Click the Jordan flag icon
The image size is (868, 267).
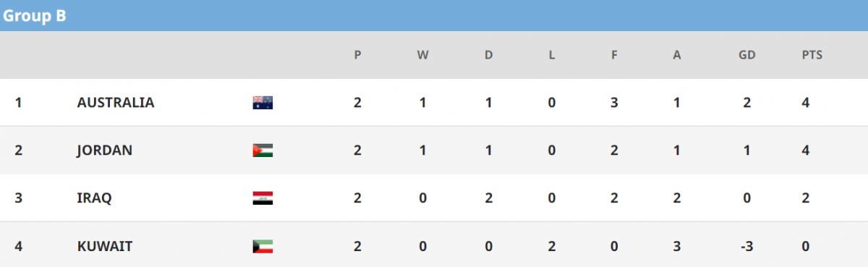point(263,151)
